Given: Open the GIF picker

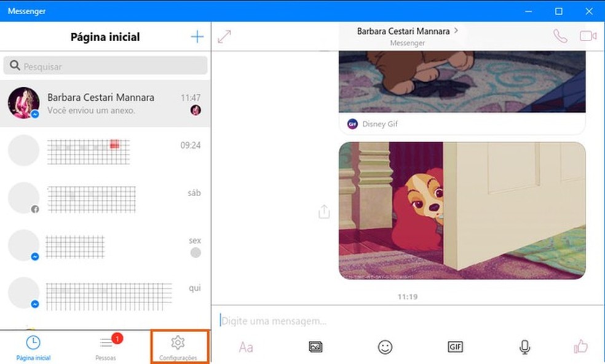Looking at the screenshot, I should click(x=455, y=347).
